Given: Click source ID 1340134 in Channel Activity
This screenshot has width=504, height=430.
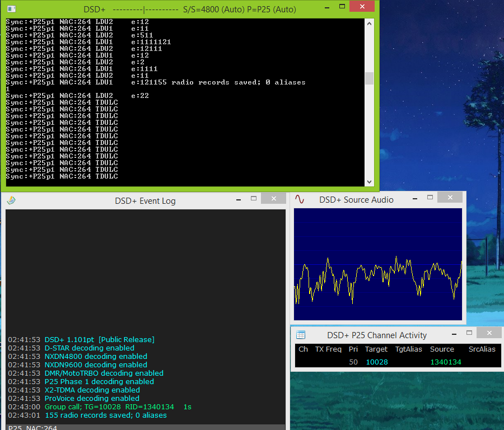Looking at the screenshot, I should click(446, 362).
